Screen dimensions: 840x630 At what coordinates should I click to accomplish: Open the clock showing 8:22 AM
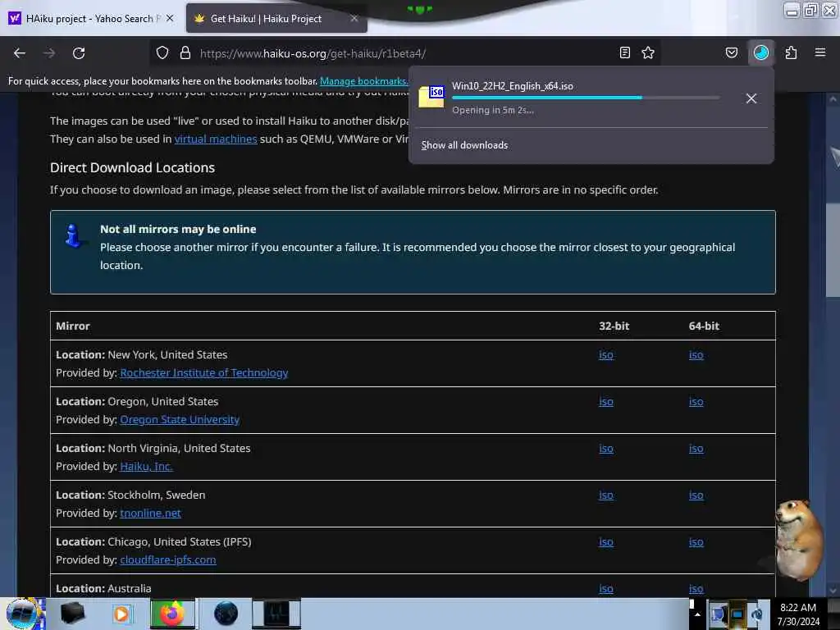click(x=798, y=614)
